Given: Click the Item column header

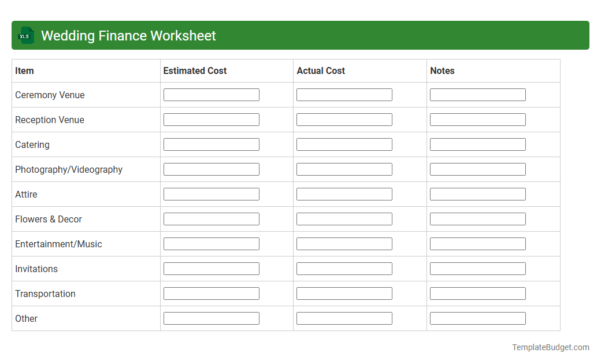Looking at the screenshot, I should tap(23, 70).
